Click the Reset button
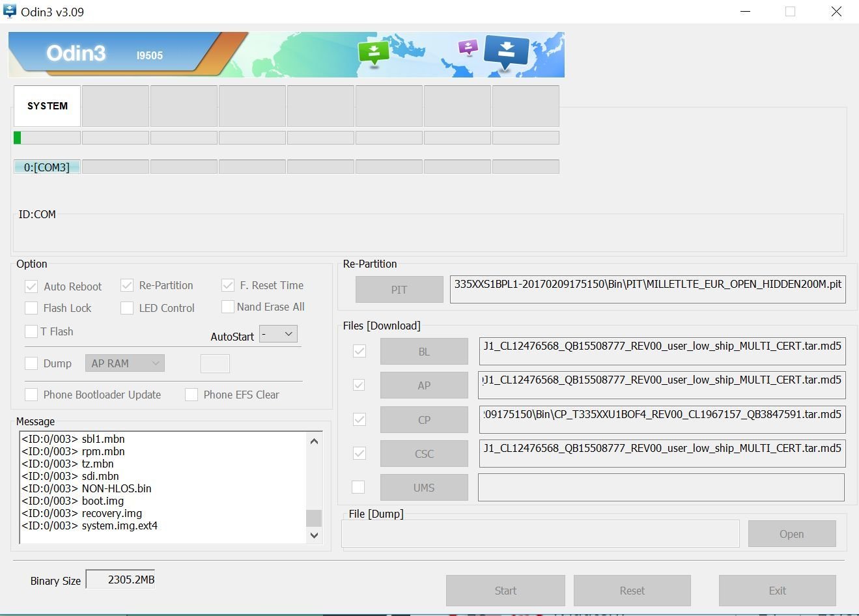The image size is (859, 616). pyautogui.click(x=632, y=591)
